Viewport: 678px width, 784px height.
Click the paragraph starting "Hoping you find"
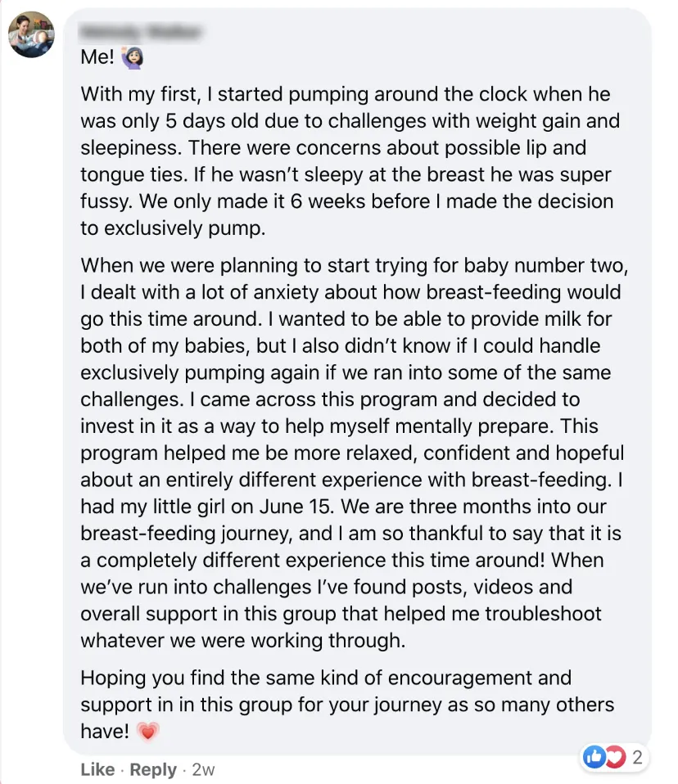[347, 705]
